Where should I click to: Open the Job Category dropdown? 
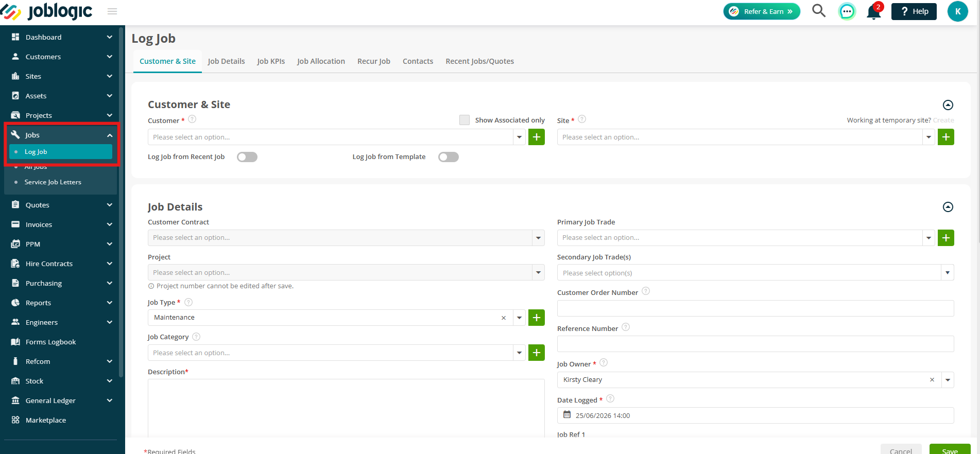[336, 353]
